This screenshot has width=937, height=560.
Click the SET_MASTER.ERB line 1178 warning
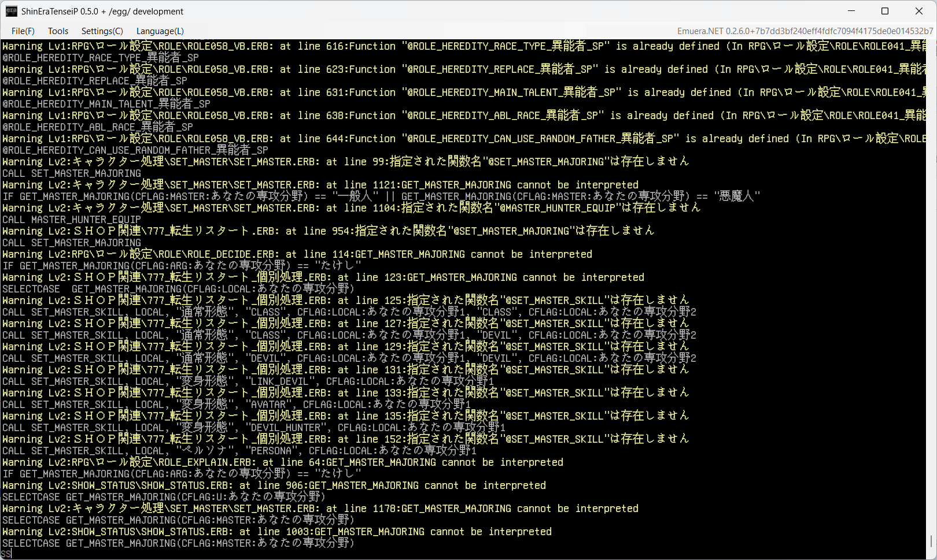pyautogui.click(x=320, y=509)
